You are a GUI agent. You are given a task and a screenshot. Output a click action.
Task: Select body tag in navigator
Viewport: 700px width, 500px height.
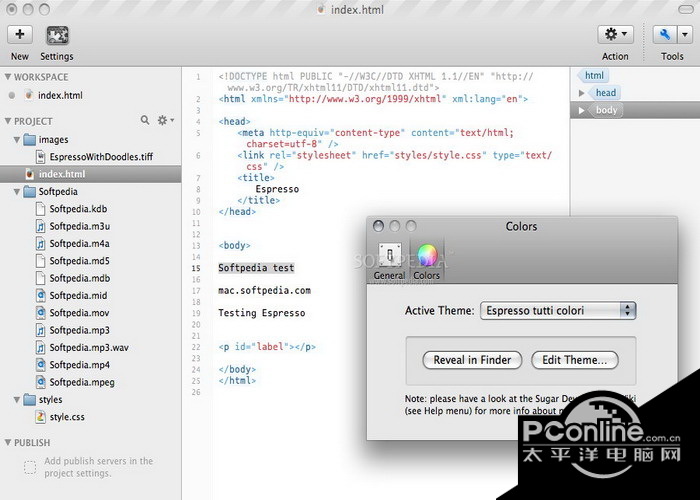pyautogui.click(x=606, y=110)
